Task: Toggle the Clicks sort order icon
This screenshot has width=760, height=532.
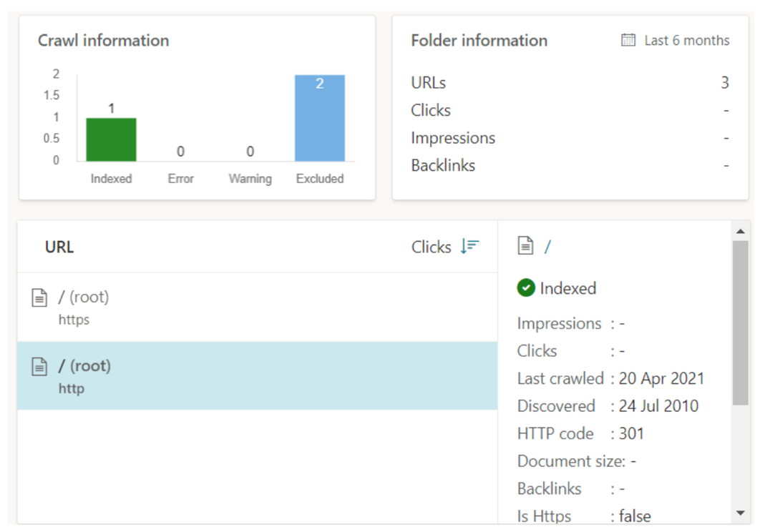Action: (x=469, y=247)
